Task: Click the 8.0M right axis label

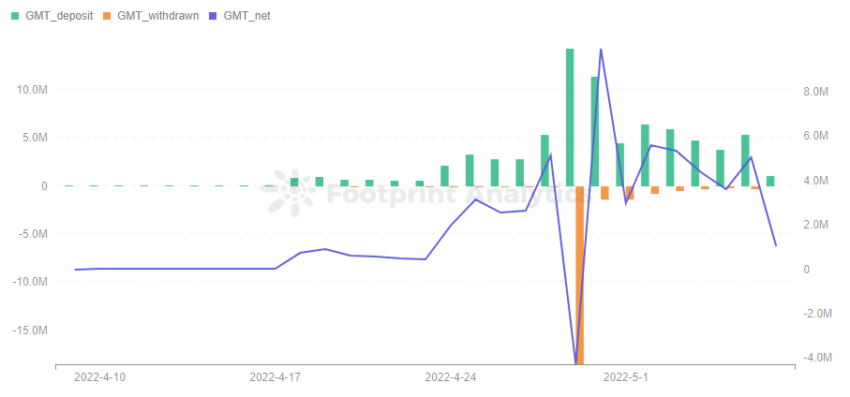Action: [x=816, y=92]
